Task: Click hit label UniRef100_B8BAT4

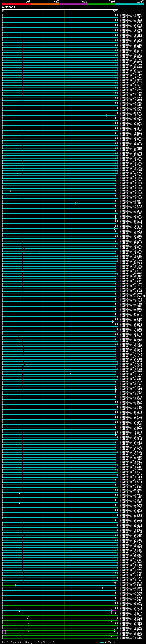Action: [131, 334]
